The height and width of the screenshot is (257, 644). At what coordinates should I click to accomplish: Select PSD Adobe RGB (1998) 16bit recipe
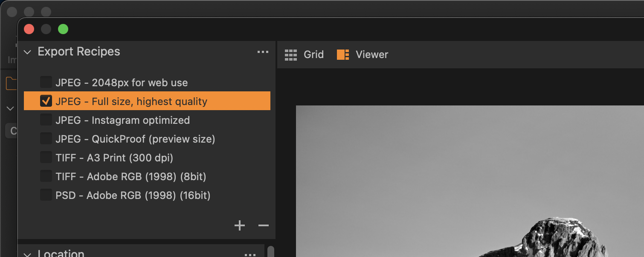coord(133,196)
